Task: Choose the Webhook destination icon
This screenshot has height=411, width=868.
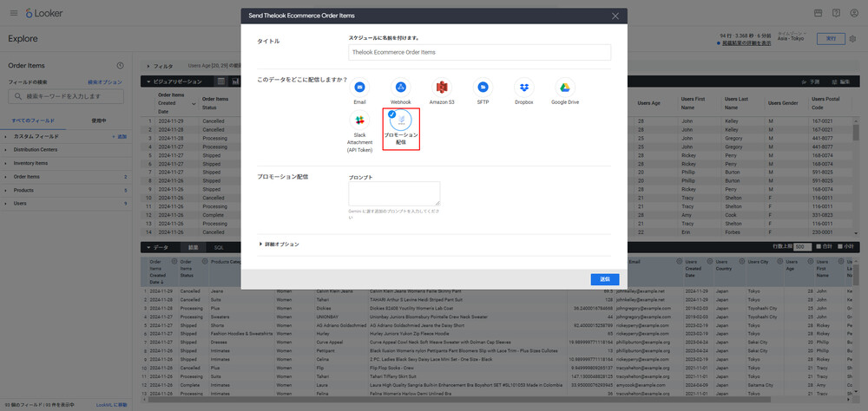Action: [x=400, y=88]
